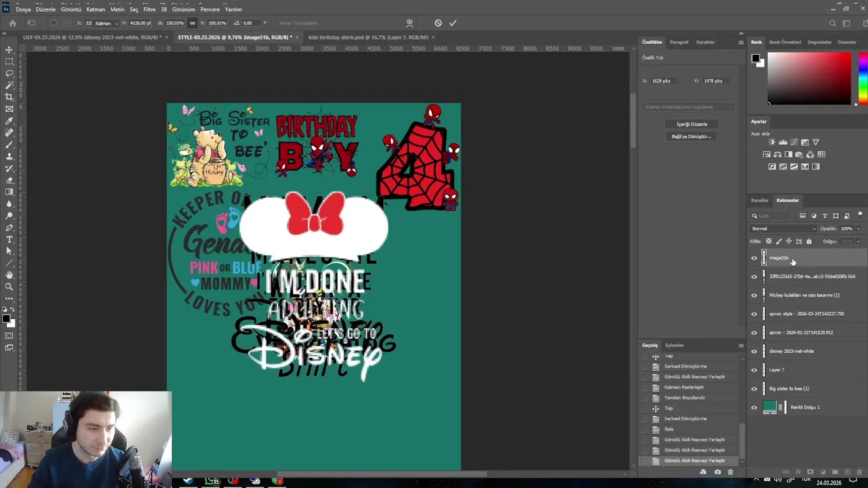Select the Horizontal Type tool
Viewport: 868px width, 488px height.
click(9, 240)
